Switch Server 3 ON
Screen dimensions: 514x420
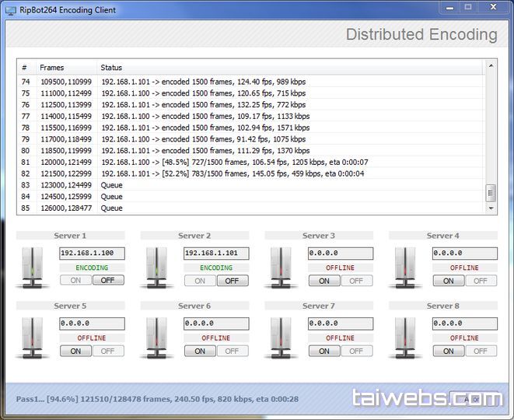click(324, 281)
